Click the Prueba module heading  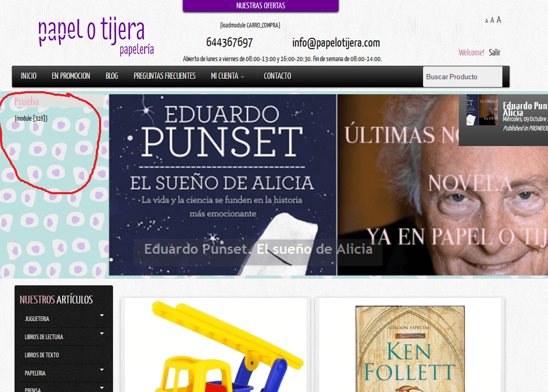pyautogui.click(x=26, y=101)
